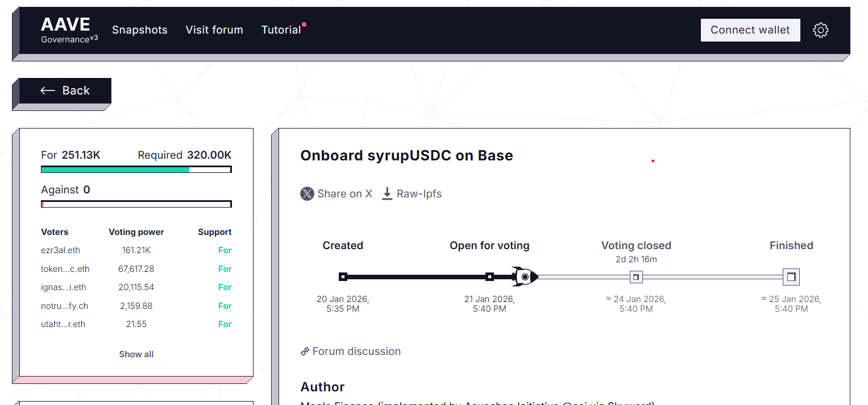Expand voter list with Show all
The height and width of the screenshot is (405, 868).
click(x=136, y=354)
